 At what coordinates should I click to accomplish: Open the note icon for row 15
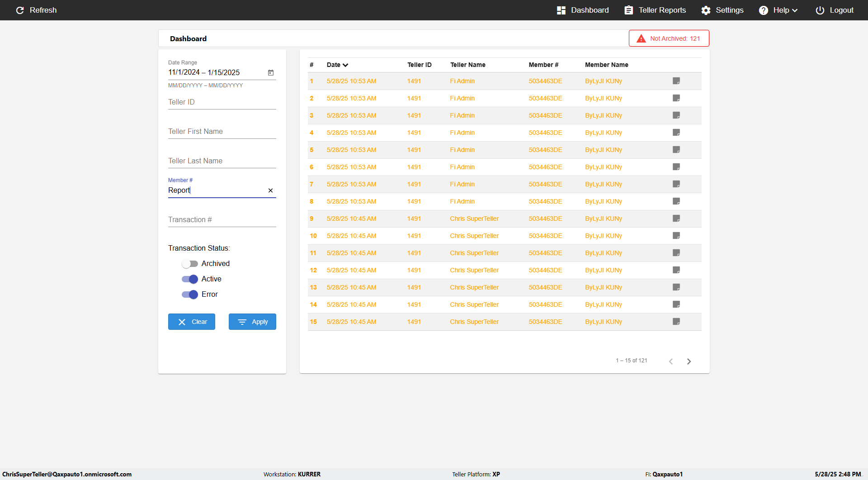coord(676,322)
